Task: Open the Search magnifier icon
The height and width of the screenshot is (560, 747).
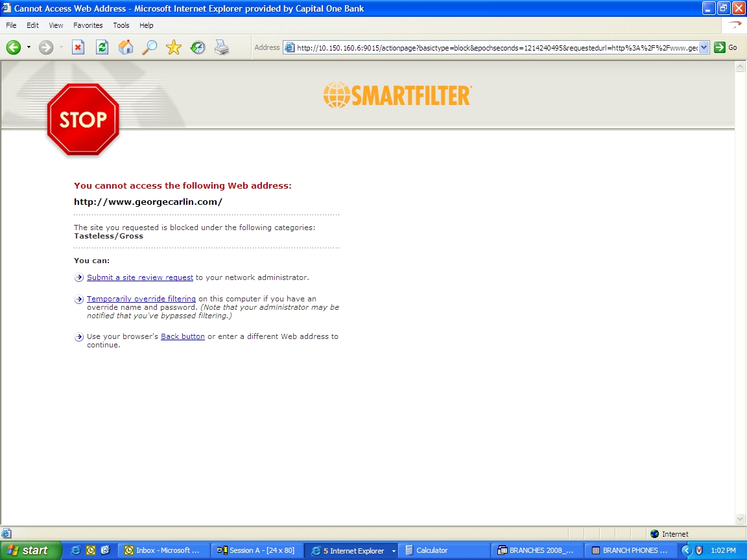Action: 150,47
